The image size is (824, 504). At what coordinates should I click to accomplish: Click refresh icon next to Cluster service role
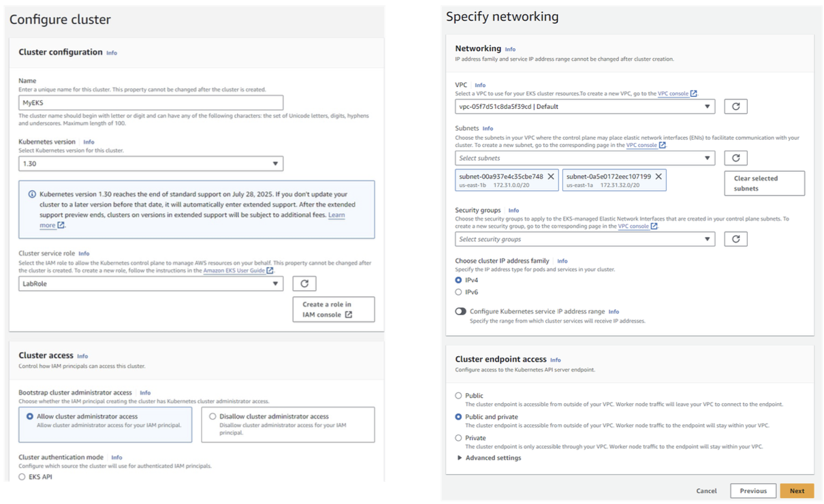[304, 283]
